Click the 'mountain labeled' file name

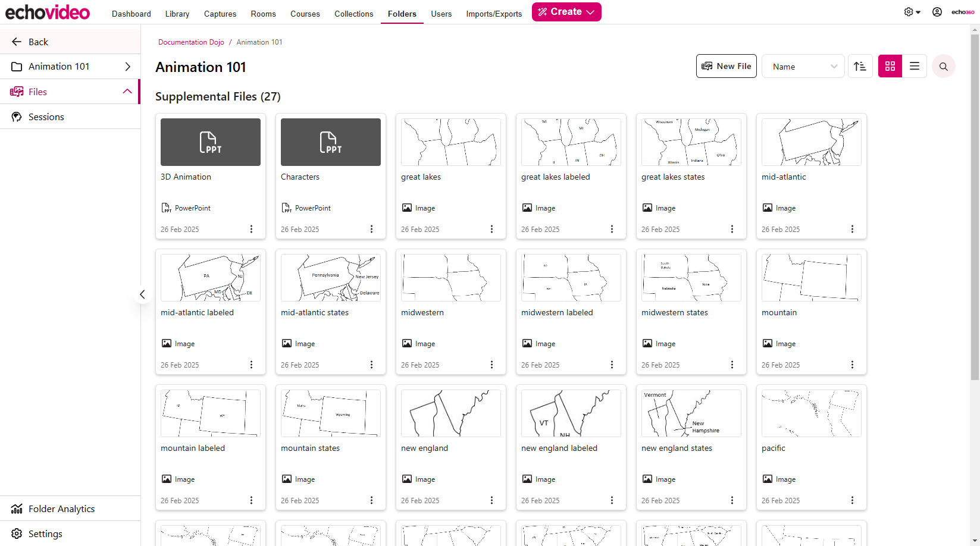click(193, 448)
